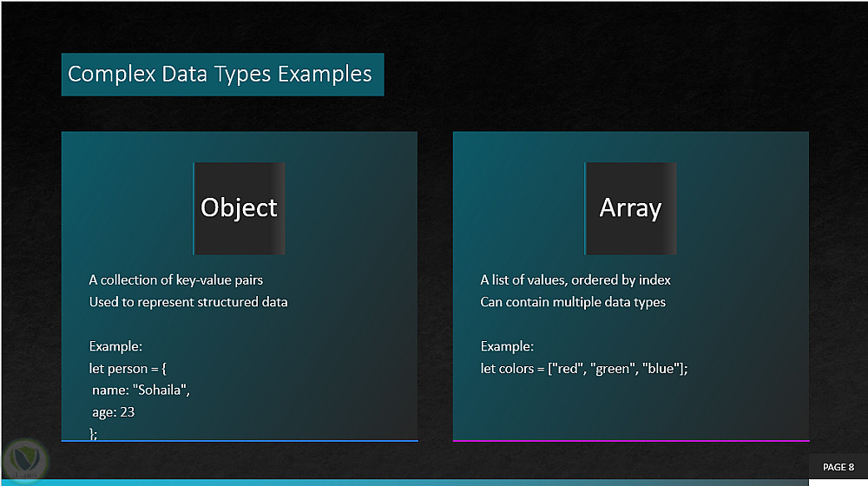Image resolution: width=868 pixels, height=486 pixels.
Task: Click the "Example:" label in the Array card
Action: tap(507, 346)
